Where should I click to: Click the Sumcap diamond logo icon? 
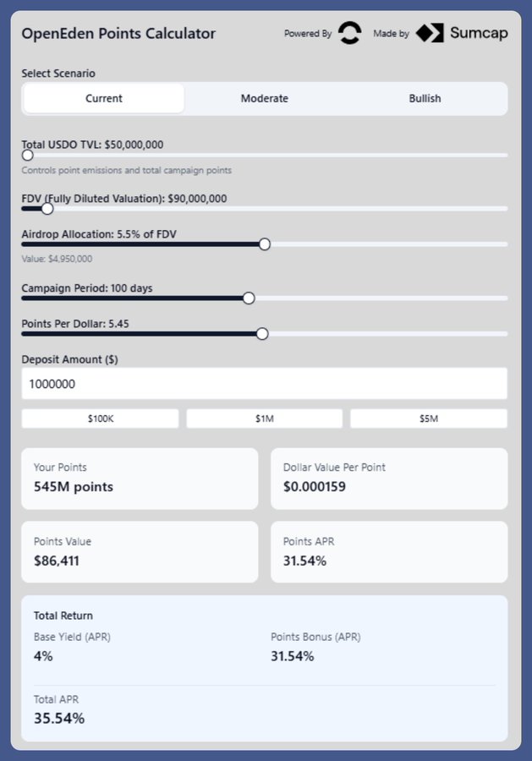click(x=430, y=33)
